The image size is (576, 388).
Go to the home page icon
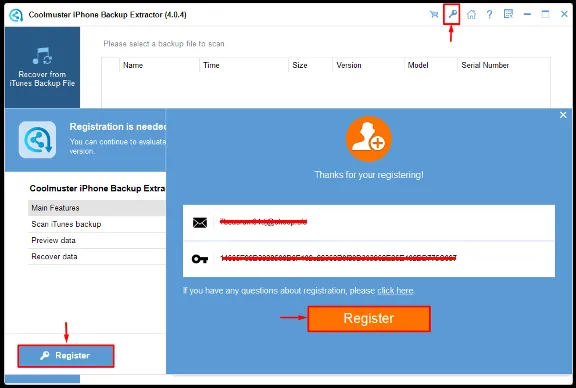pyautogui.click(x=471, y=14)
